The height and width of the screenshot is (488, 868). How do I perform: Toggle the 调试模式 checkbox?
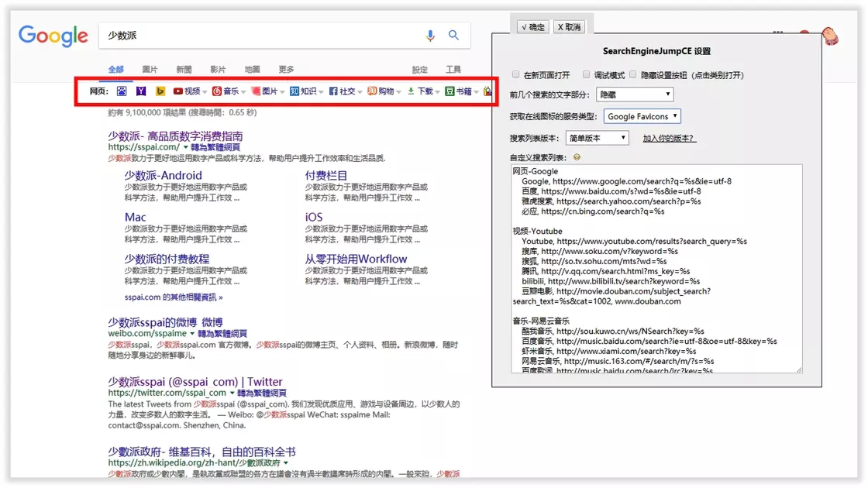coord(586,75)
